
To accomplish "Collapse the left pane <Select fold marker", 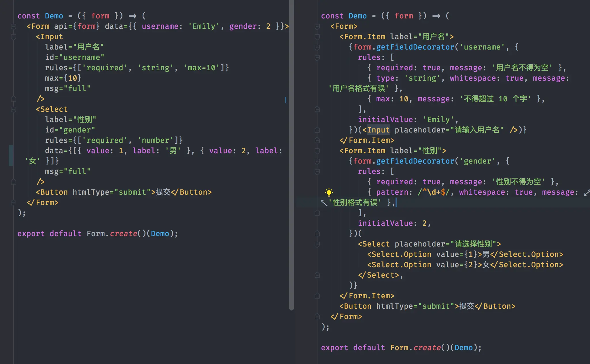I will [x=13, y=109].
